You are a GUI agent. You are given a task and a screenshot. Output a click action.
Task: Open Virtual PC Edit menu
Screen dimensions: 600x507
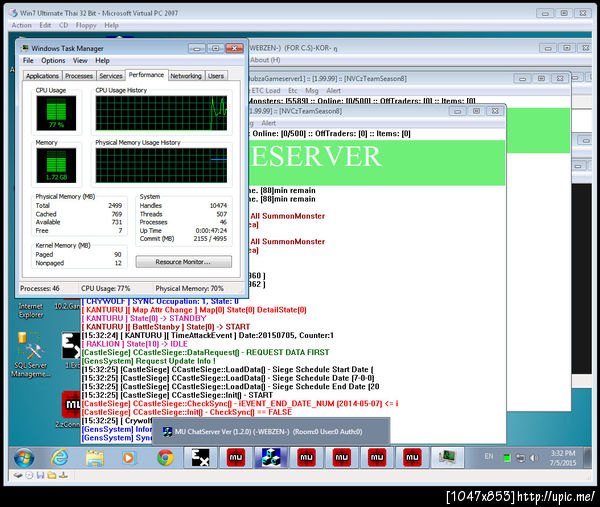point(45,25)
